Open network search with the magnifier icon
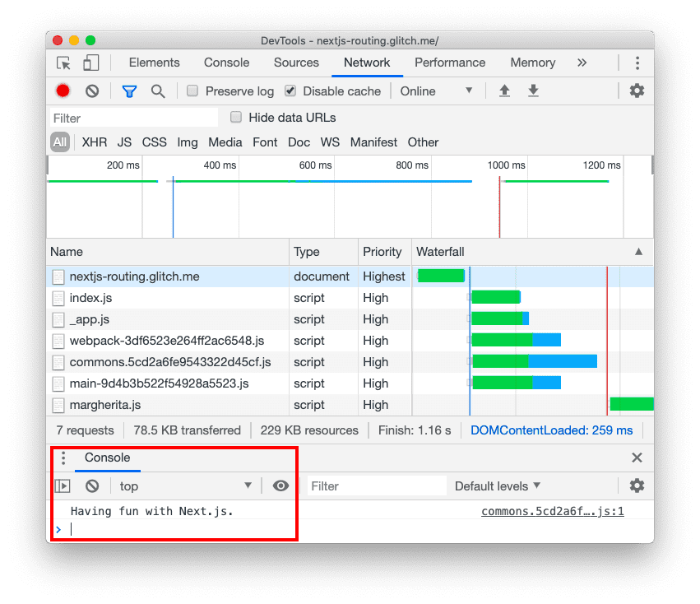Viewport: 700px width, 604px height. tap(158, 91)
